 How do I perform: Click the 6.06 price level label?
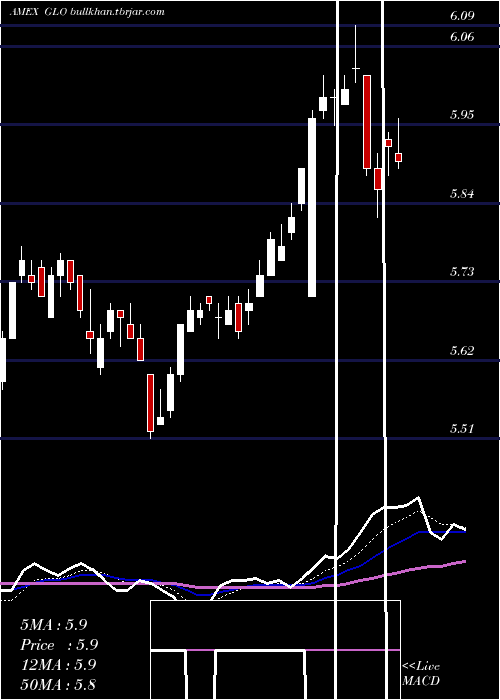click(x=462, y=37)
